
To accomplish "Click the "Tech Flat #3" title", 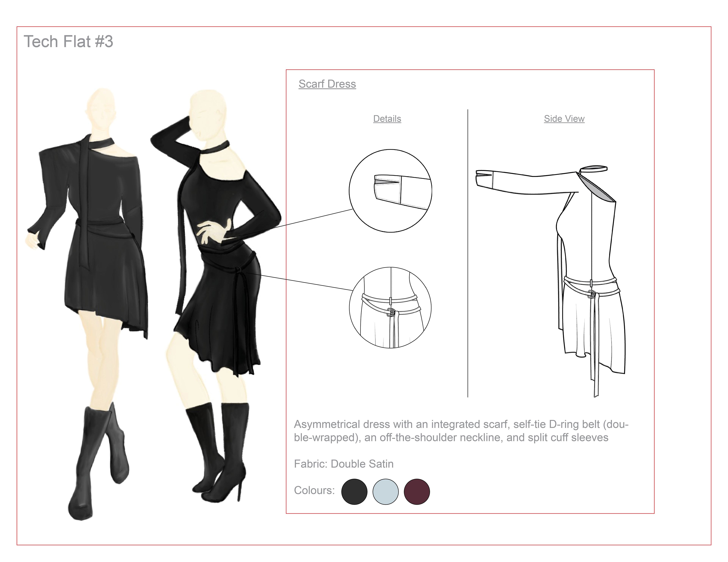I will click(x=68, y=42).
